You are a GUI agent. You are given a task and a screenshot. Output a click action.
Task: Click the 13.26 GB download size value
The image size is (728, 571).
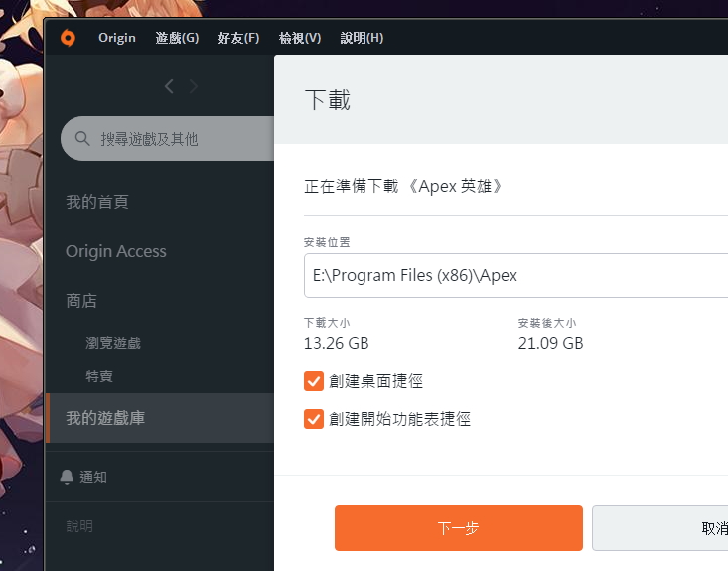point(336,343)
